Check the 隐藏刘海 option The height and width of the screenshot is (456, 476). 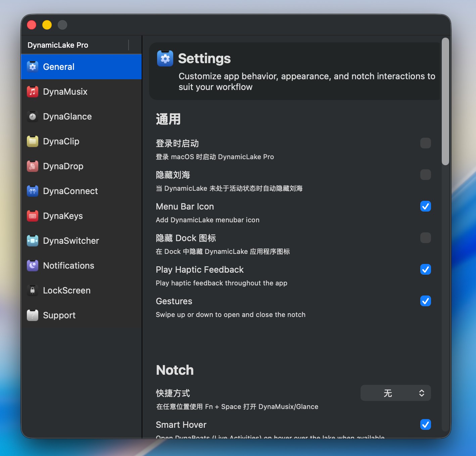(x=425, y=175)
